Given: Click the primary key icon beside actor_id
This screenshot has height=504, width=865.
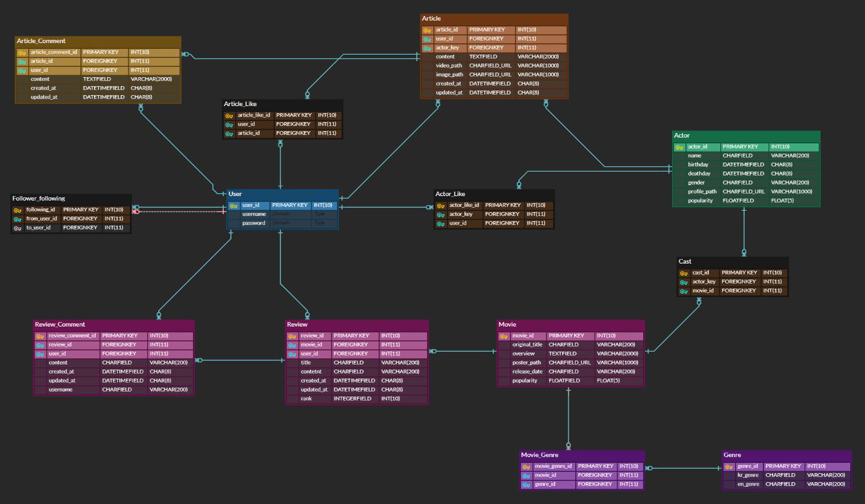Looking at the screenshot, I should pyautogui.click(x=680, y=147).
